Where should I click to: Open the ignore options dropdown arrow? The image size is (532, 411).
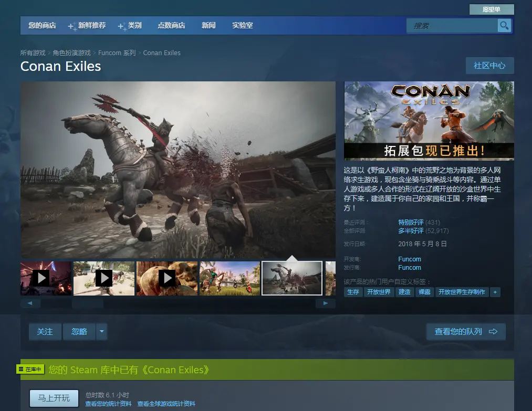(x=102, y=332)
